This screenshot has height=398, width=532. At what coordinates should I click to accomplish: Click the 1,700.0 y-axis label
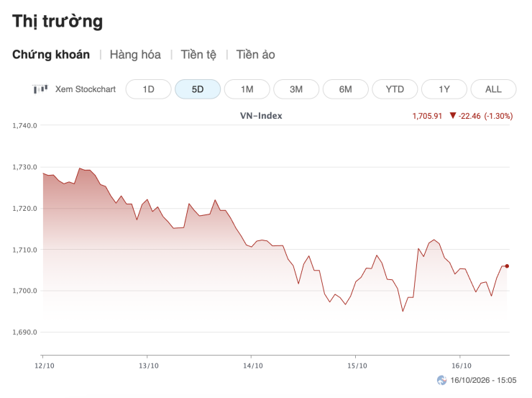point(24,291)
